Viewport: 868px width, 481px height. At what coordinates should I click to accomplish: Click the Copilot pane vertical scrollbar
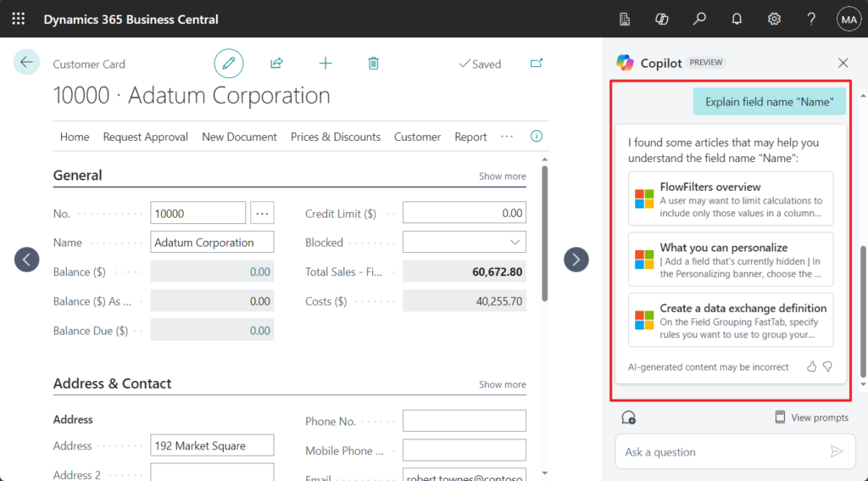[x=862, y=312]
